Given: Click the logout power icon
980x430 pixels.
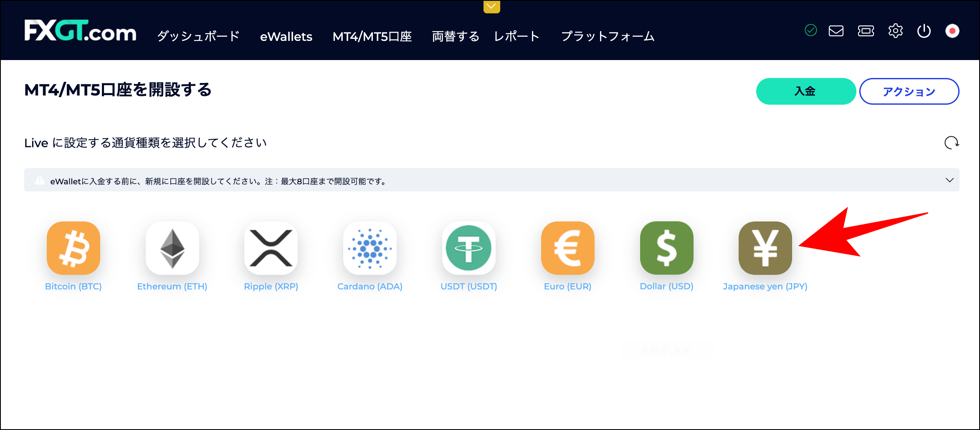Looking at the screenshot, I should tap(924, 30).
